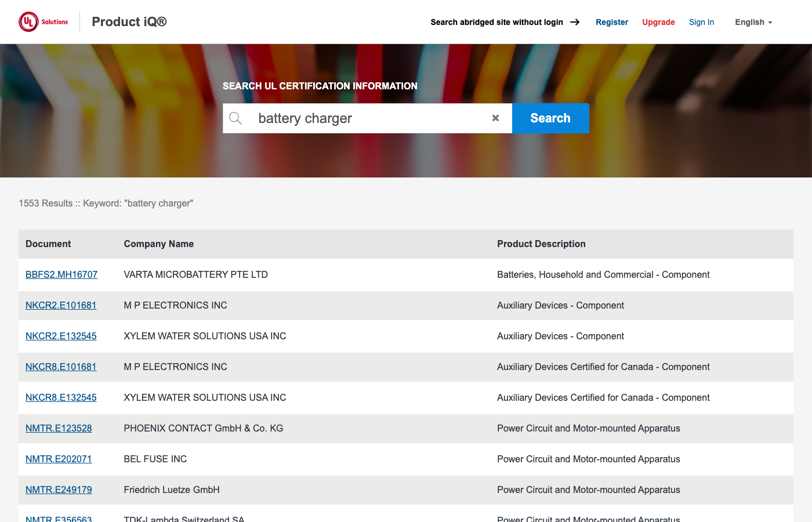Click the arrow beside 'Search abridged site without login'
812x522 pixels.
[x=575, y=22]
